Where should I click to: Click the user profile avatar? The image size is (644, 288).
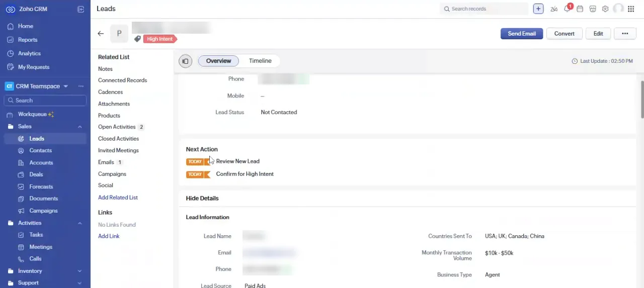[x=618, y=9]
